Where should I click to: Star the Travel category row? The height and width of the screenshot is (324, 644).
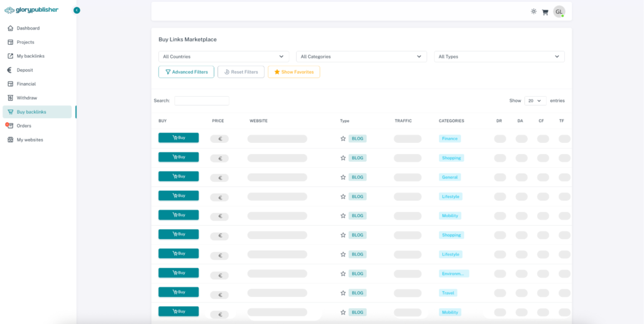tap(343, 293)
